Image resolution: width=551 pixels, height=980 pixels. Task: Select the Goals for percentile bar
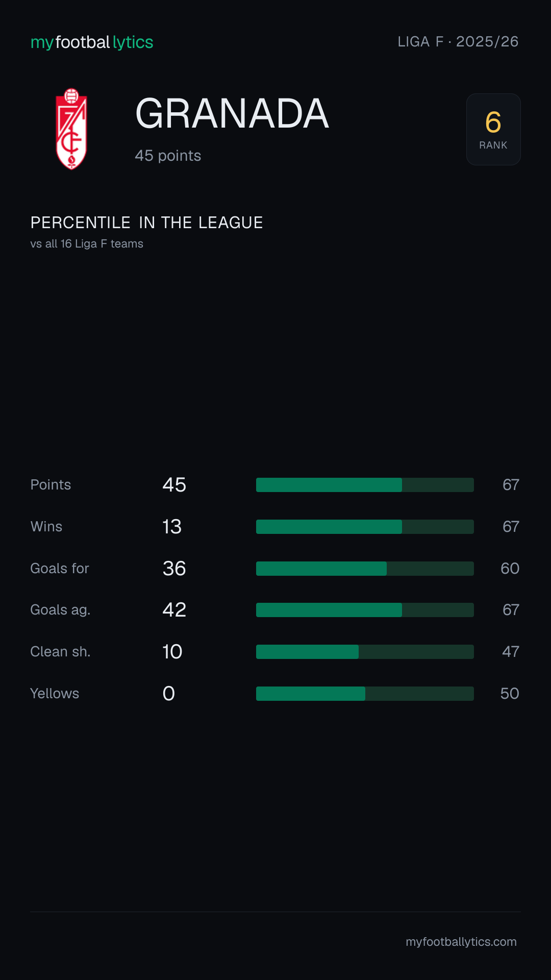[365, 569]
